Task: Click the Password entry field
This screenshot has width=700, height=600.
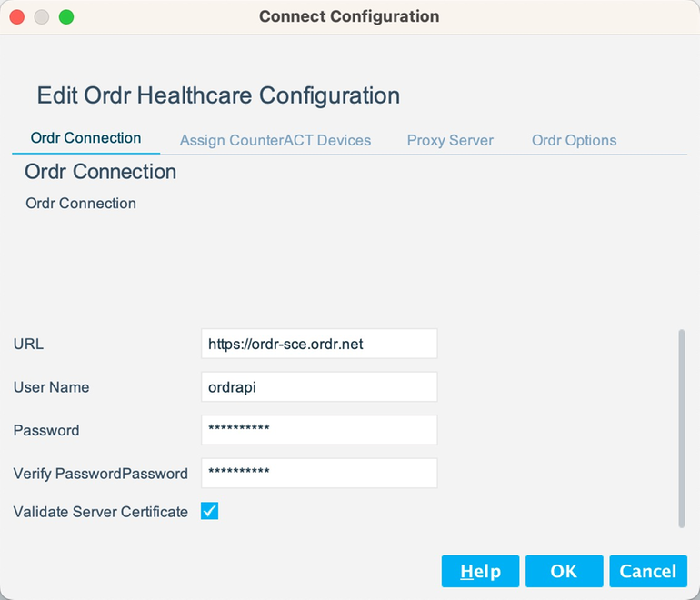Action: tap(318, 430)
